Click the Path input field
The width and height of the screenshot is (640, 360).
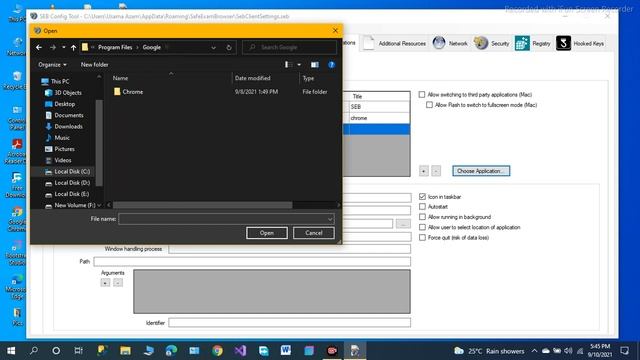[x=252, y=261]
